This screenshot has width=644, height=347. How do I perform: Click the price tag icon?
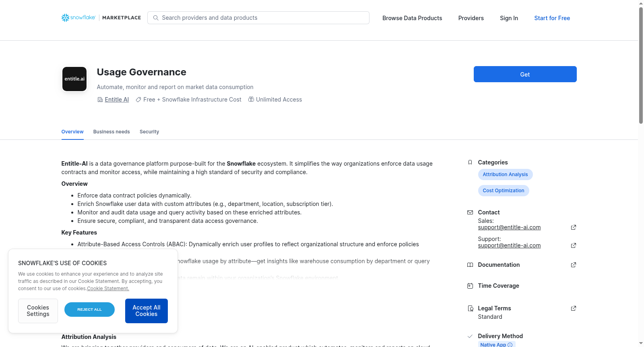pos(138,100)
